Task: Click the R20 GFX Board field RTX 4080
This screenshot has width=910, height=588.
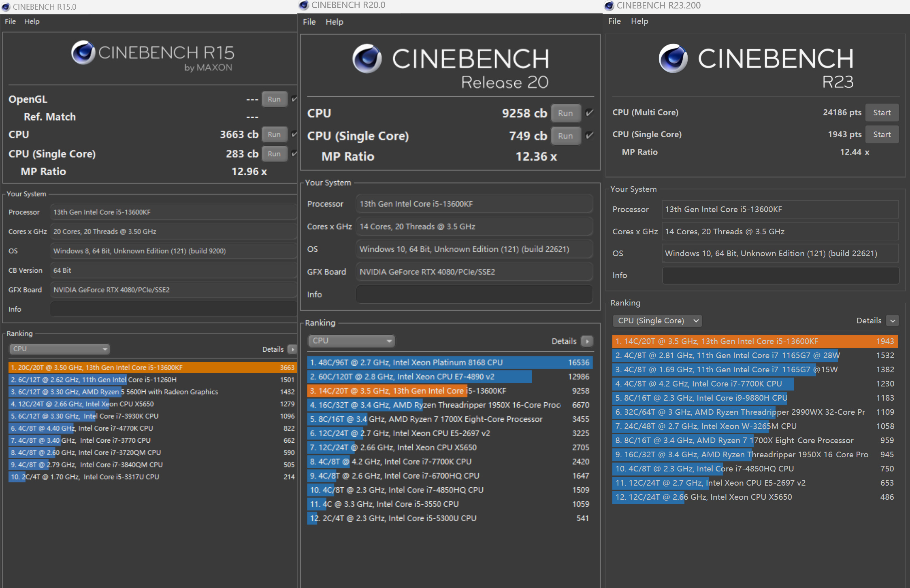Action: [x=474, y=272]
